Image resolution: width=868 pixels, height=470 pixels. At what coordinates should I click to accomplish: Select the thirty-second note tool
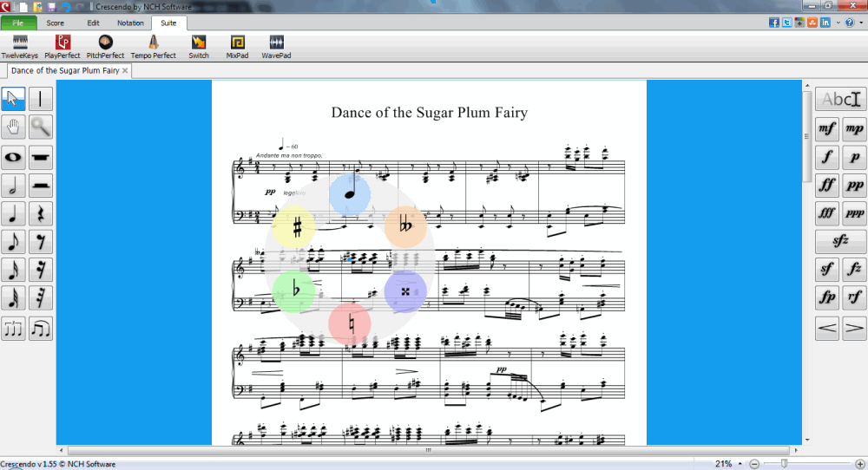pos(13,298)
